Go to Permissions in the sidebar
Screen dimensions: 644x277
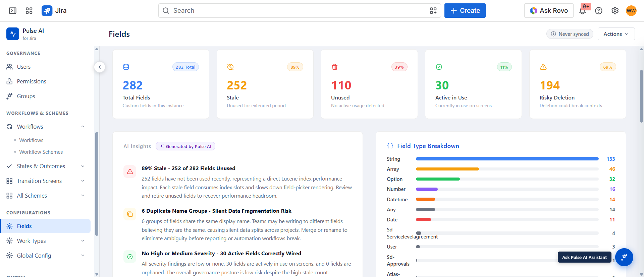coord(45,81)
